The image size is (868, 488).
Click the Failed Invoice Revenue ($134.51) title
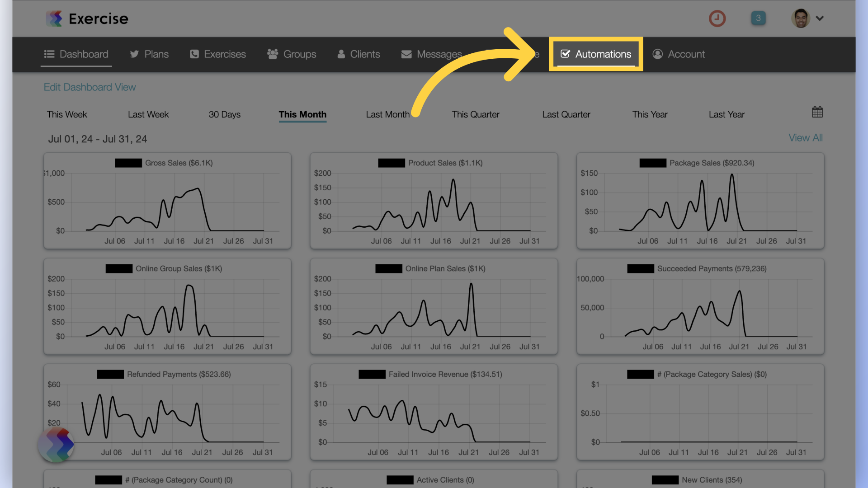[445, 375]
